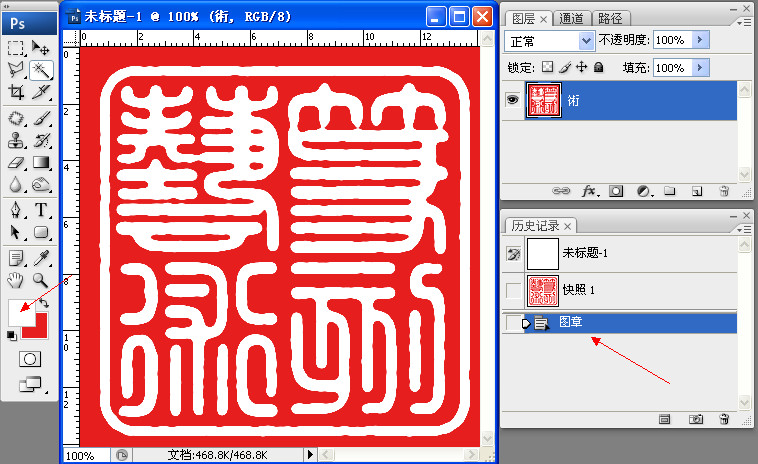Open the Layers panel options menu
Screen dimensions: 758x464
click(x=743, y=23)
